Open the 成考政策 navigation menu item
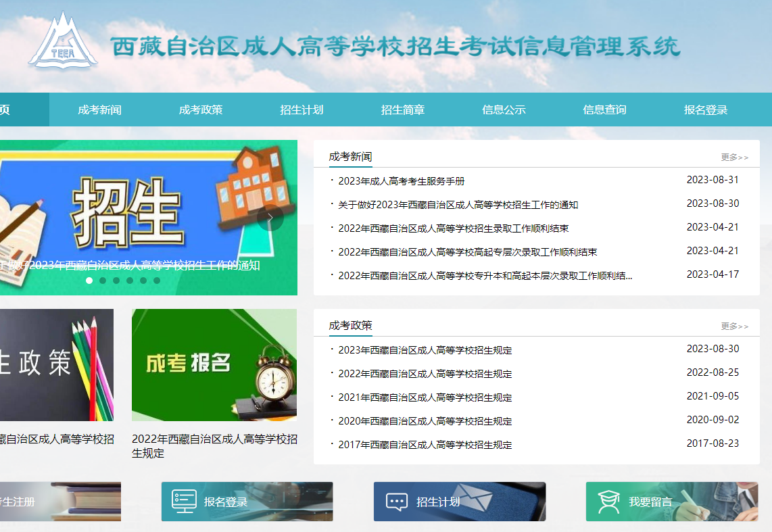 click(x=200, y=110)
